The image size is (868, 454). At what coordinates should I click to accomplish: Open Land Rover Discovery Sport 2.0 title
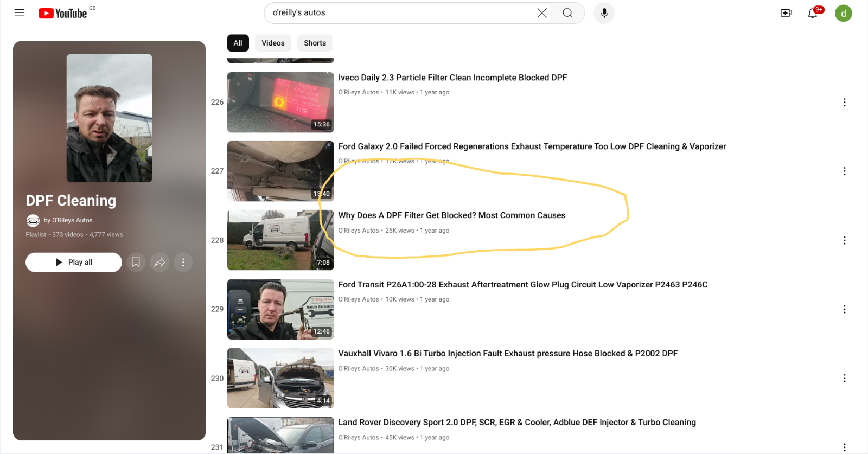pyautogui.click(x=517, y=422)
